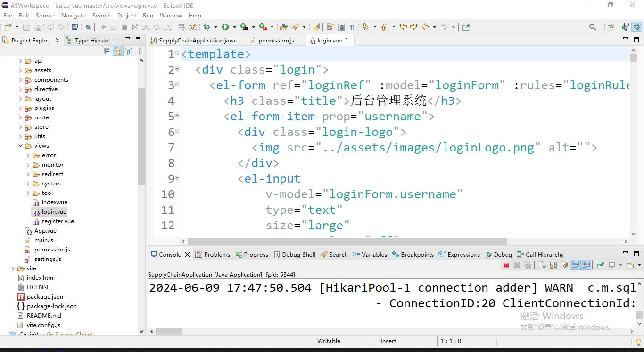Screen dimensions: 644x352
Task: Close the login.vue editor tab
Action: [348, 41]
